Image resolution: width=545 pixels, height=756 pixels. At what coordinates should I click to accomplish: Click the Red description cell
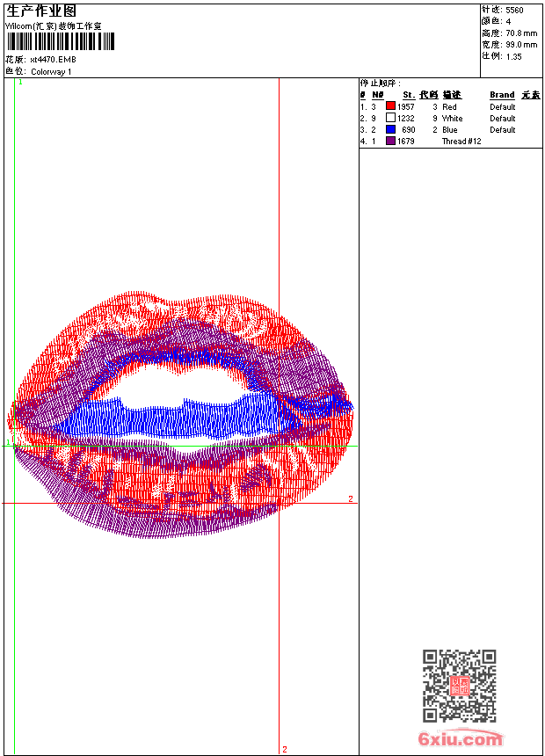pyautogui.click(x=449, y=107)
